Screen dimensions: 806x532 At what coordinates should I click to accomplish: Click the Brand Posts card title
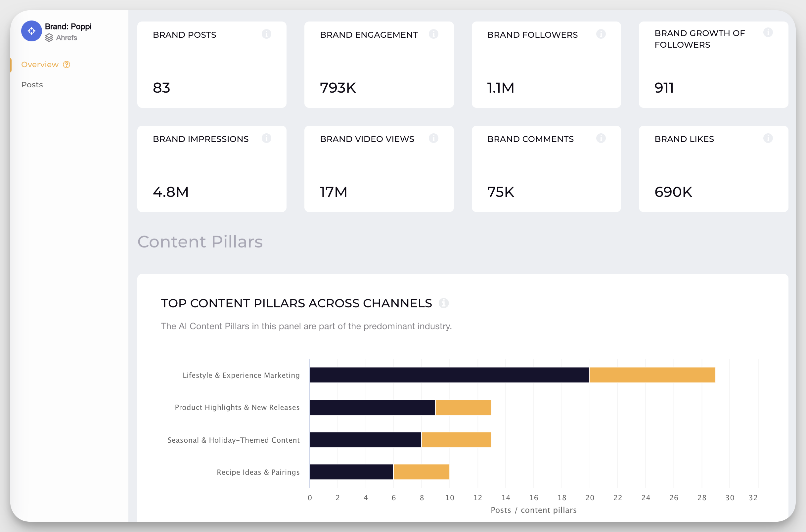[x=185, y=35]
